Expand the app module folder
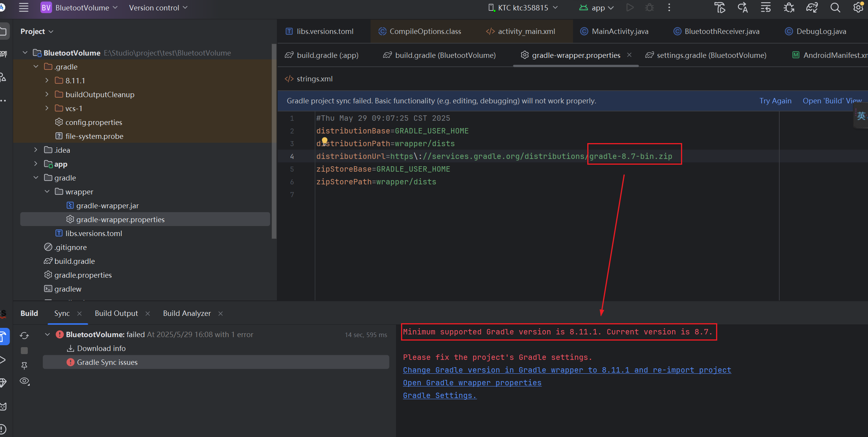This screenshot has height=437, width=868. coord(36,164)
